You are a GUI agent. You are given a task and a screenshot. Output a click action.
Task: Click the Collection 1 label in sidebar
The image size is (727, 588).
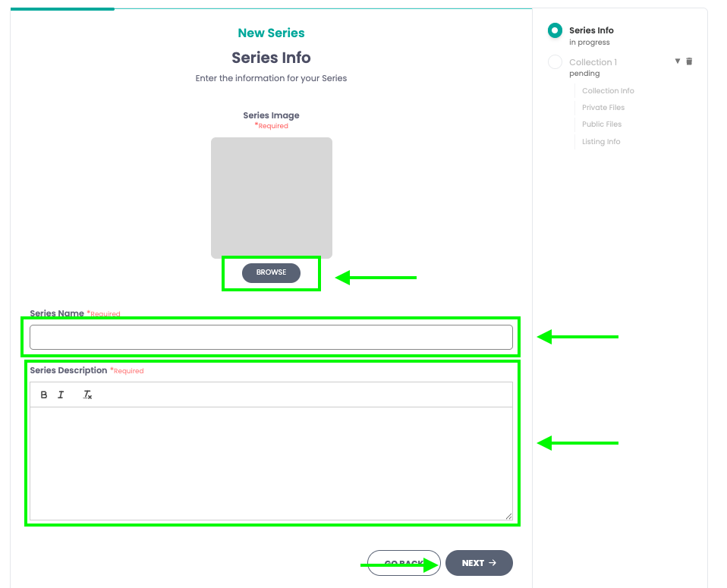pyautogui.click(x=593, y=62)
